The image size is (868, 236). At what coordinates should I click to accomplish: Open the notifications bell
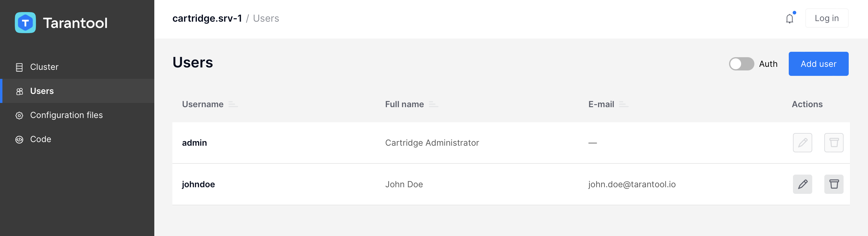pos(790,18)
